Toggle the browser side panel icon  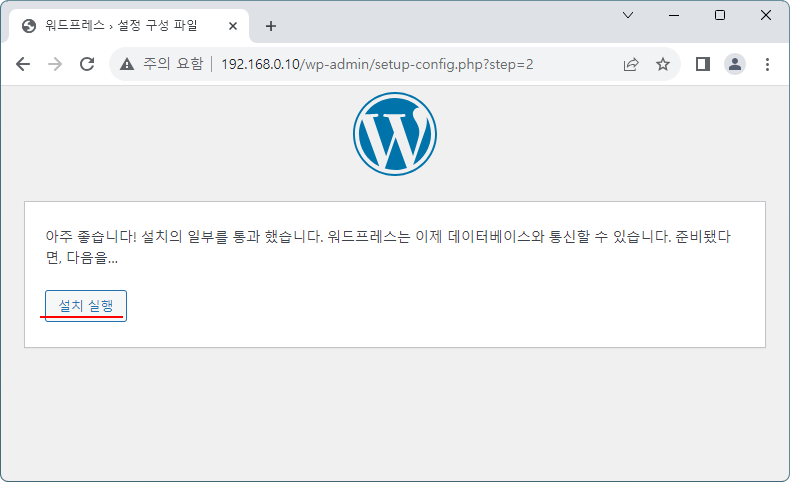pos(703,64)
